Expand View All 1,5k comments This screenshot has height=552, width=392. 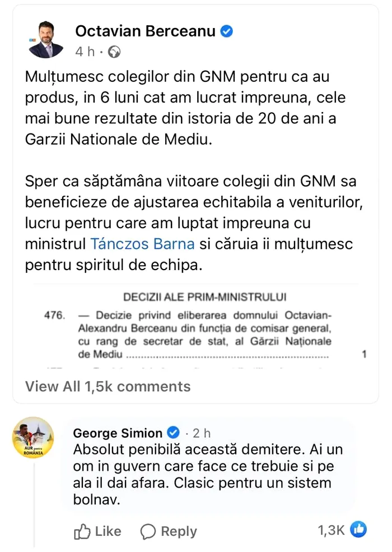(x=108, y=386)
